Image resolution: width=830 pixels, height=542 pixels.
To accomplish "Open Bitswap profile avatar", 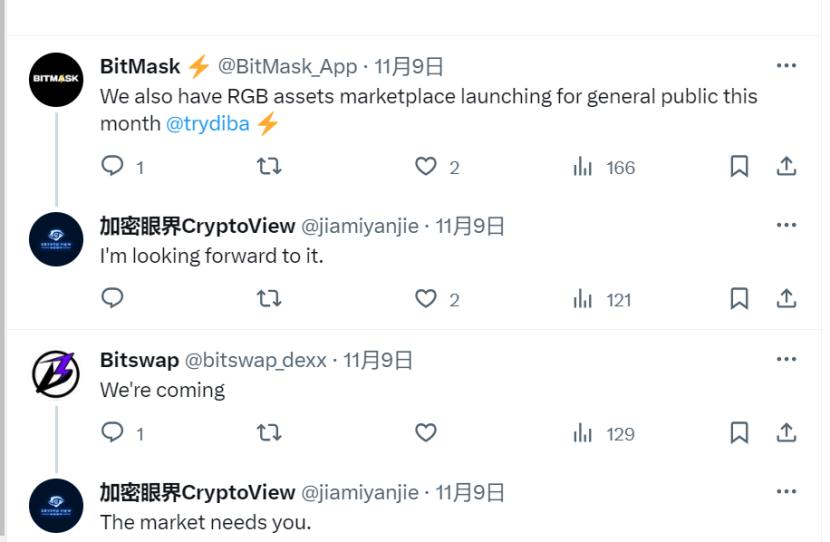I will click(56, 374).
